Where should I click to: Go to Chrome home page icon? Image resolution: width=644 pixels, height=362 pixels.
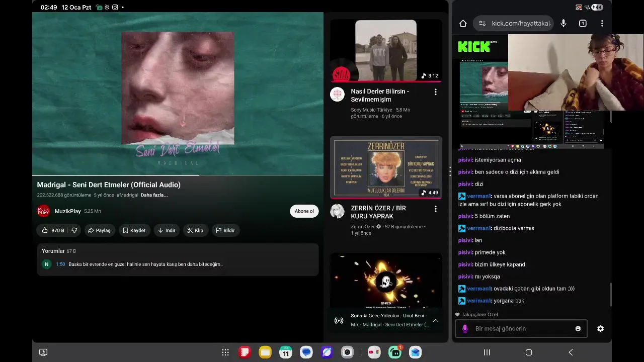pyautogui.click(x=463, y=23)
